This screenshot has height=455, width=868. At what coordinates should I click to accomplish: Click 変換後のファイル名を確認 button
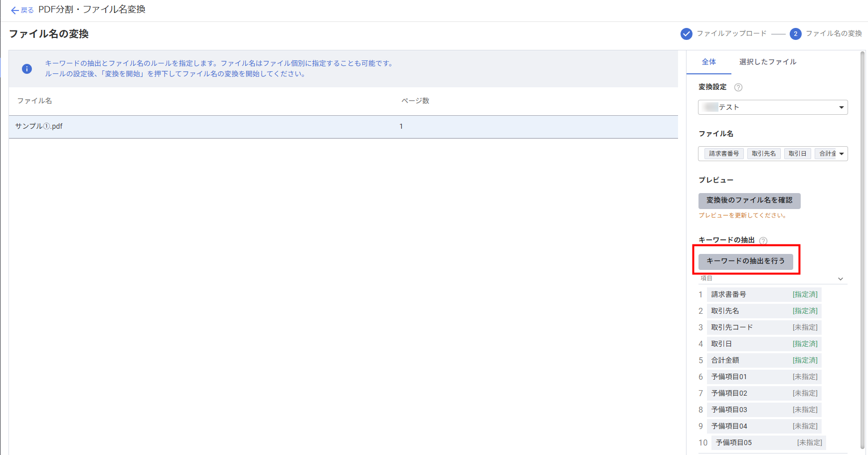pos(749,201)
